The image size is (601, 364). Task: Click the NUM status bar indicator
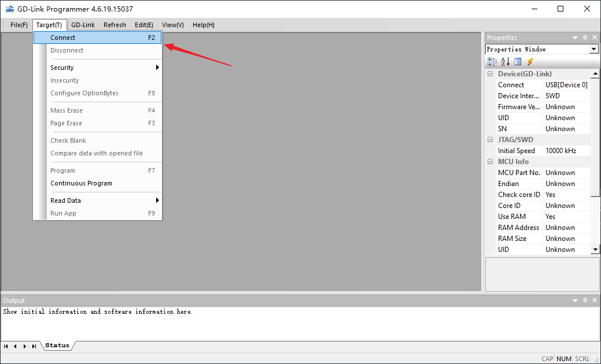[563, 359]
